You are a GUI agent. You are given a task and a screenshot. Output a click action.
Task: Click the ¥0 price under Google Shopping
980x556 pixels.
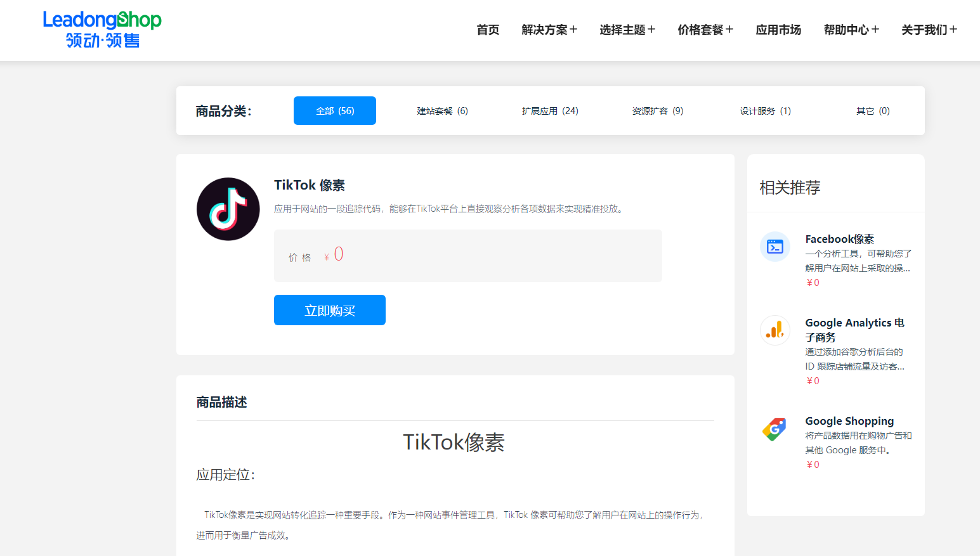tap(813, 465)
